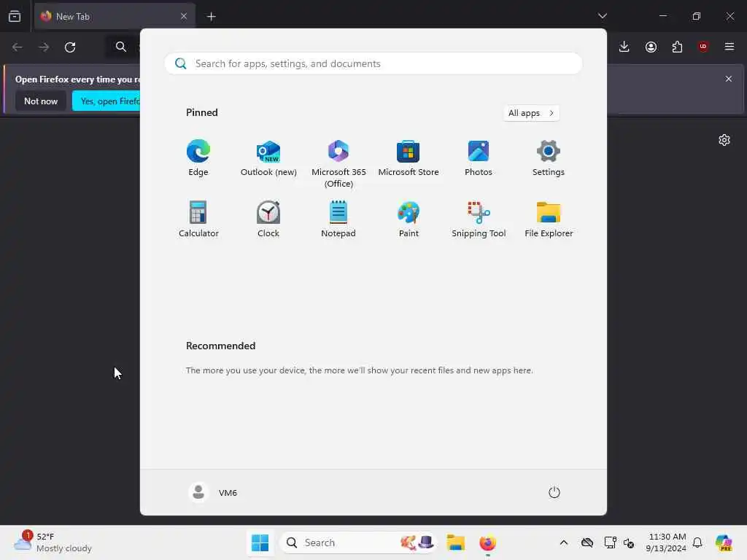
Task: Open the Microsoft 365 (Office) app
Action: 338,164
